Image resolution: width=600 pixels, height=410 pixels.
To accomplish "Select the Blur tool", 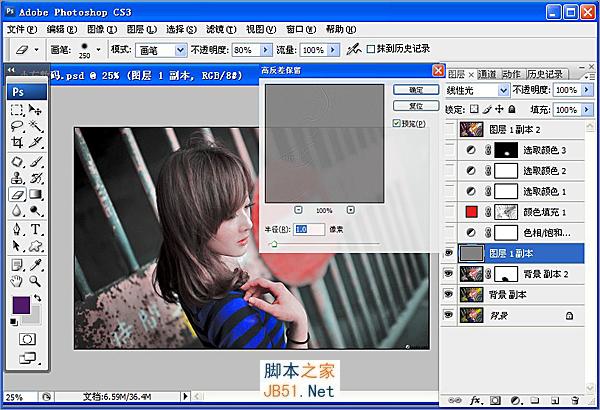I will tap(17, 211).
